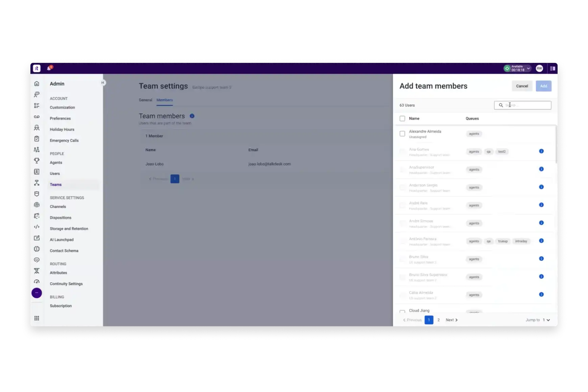Image resolution: width=588 pixels, height=392 pixels.
Task: Click the Cancel button in Add team members
Action: [522, 86]
